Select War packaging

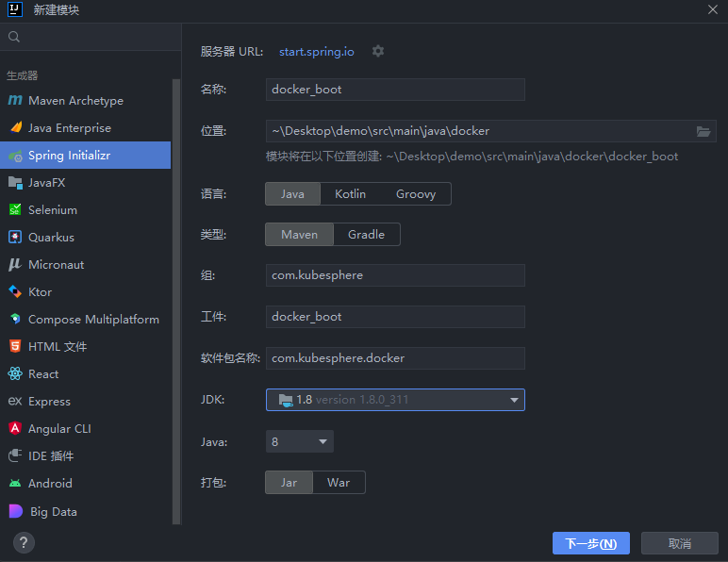click(339, 483)
